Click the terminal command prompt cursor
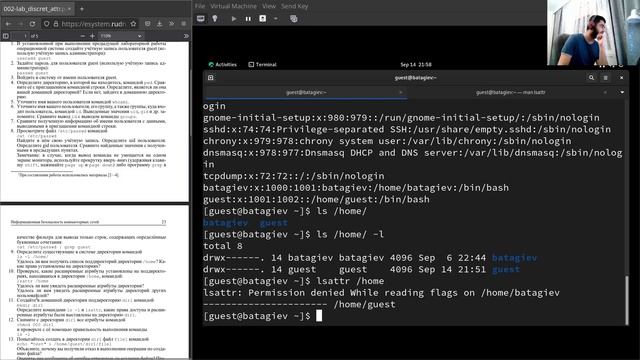Image resolution: width=640 pixels, height=360 pixels. (319, 316)
